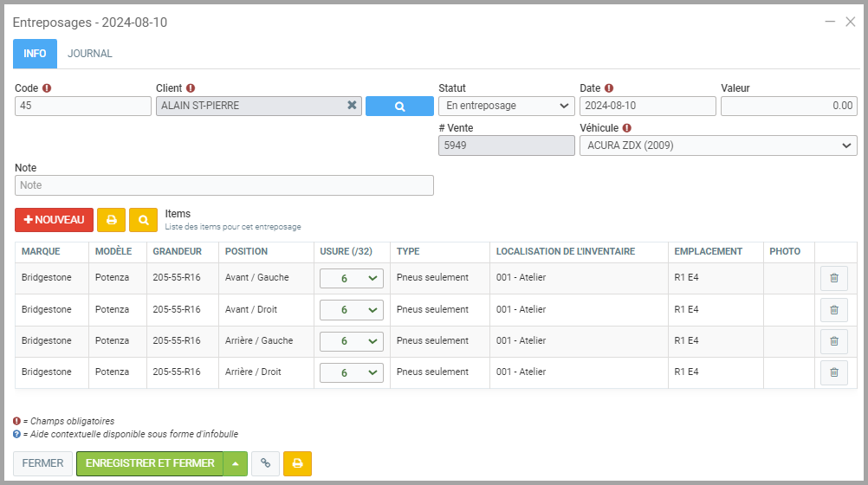The width and height of the screenshot is (868, 485).
Task: Expand the save options arrow
Action: click(x=235, y=463)
